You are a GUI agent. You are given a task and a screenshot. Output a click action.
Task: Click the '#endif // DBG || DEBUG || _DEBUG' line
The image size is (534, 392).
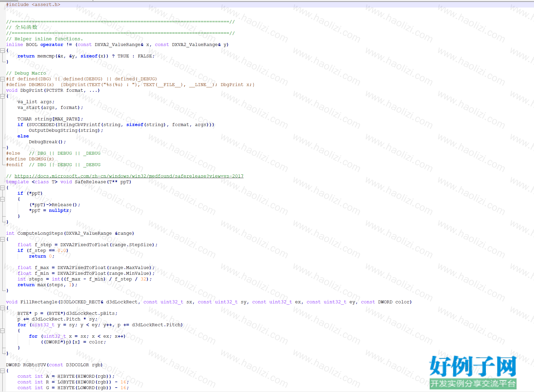pyautogui.click(x=53, y=165)
